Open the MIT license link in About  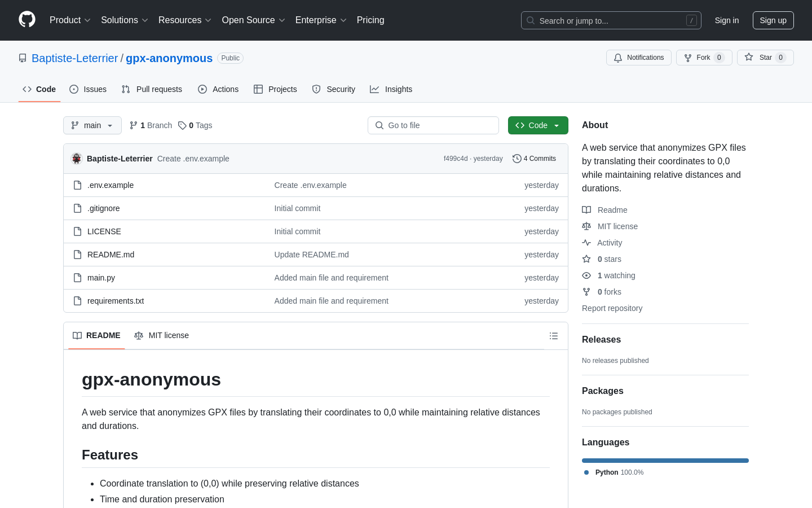point(610,226)
